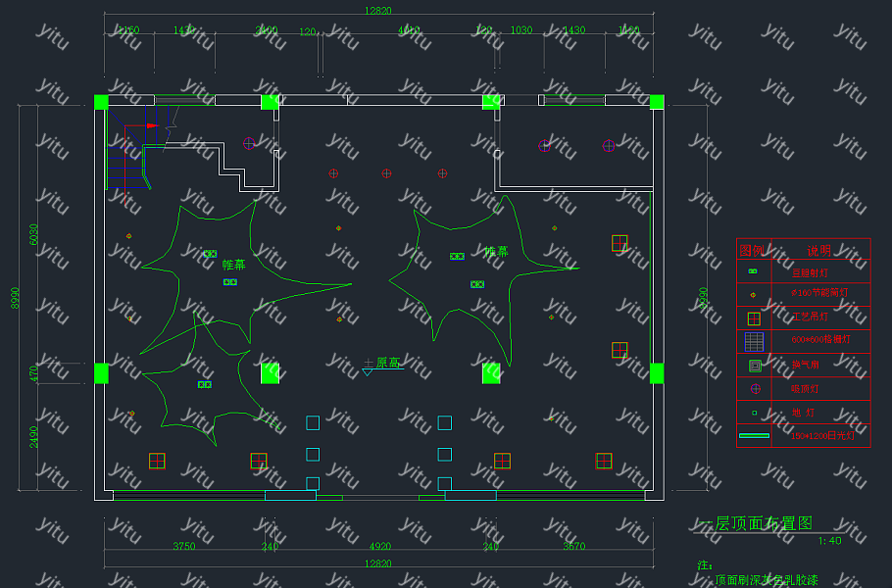892x588 pixels.
Task: Pick the 地灯 floor light legend symbol
Action: click(755, 413)
